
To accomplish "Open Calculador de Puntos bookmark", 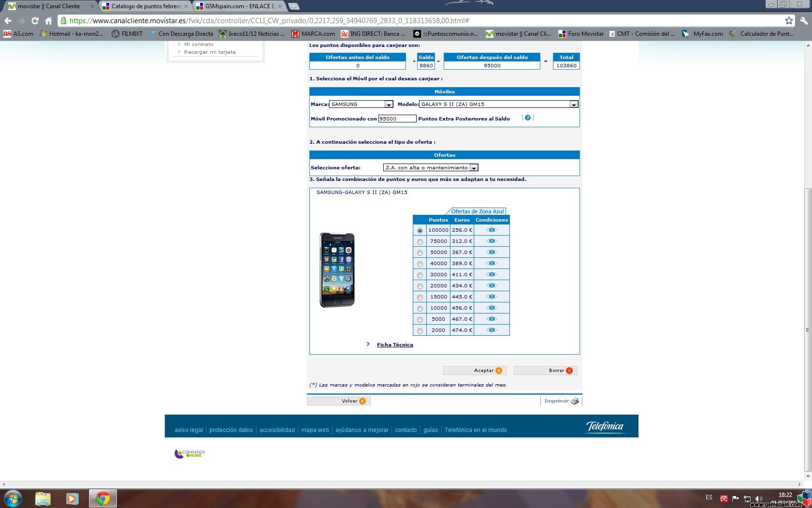I will point(762,34).
